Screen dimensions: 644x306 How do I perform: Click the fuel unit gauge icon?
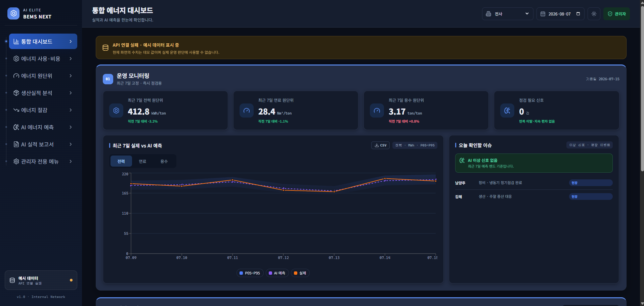(x=247, y=111)
